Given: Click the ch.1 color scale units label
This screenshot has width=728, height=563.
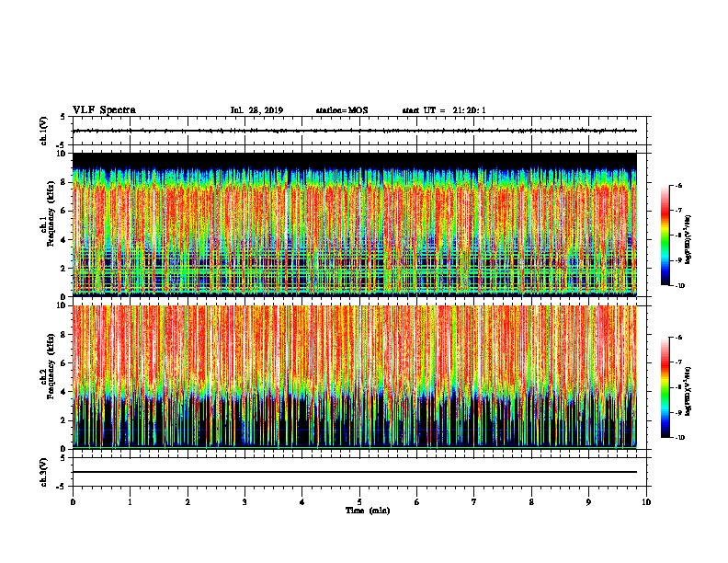Looking at the screenshot, I should [x=688, y=239].
